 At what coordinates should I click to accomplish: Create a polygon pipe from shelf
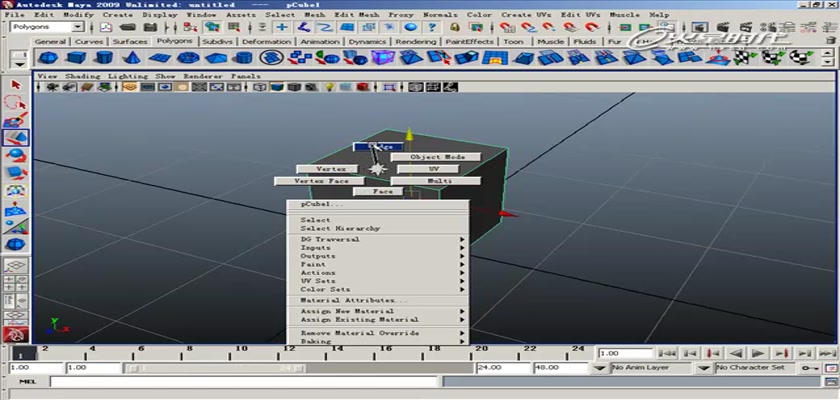click(x=244, y=57)
